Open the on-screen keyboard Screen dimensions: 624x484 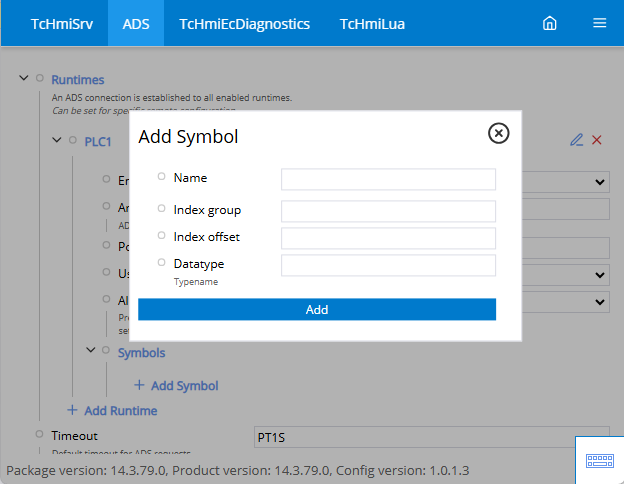[x=600, y=461]
